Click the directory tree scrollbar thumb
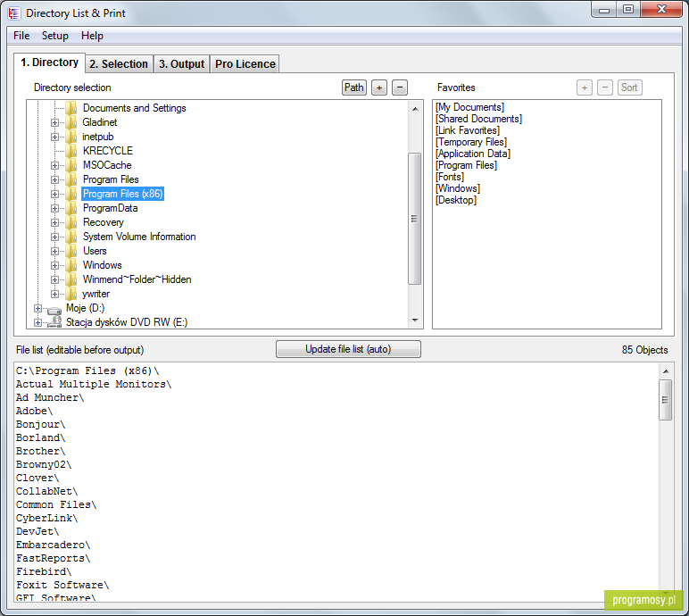This screenshot has width=689, height=616. [x=414, y=219]
